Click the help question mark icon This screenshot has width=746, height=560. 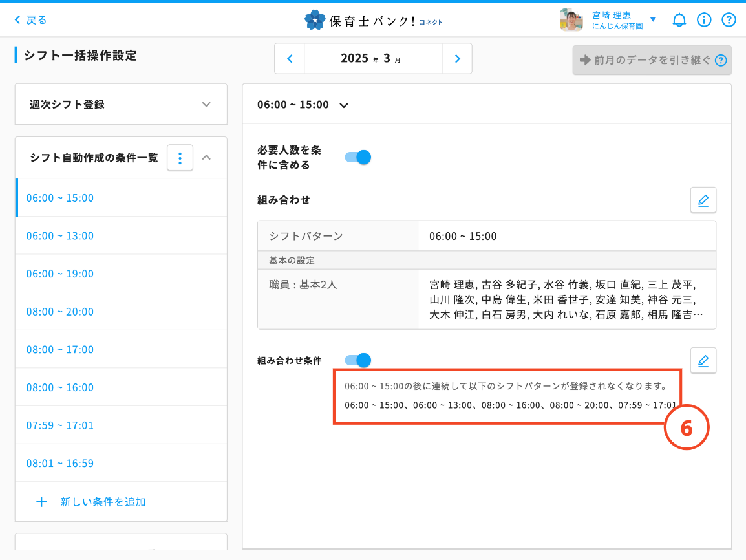click(x=729, y=20)
